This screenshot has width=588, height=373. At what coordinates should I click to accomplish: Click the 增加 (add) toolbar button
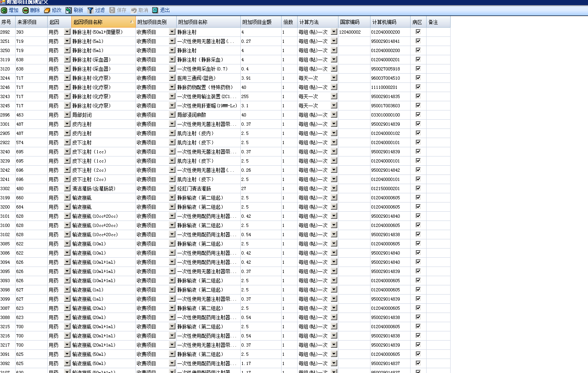coord(10,10)
